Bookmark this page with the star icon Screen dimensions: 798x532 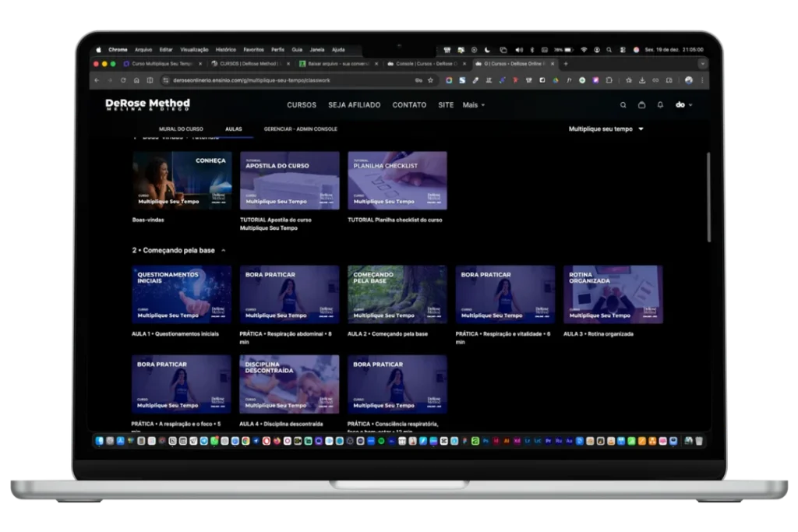(430, 80)
